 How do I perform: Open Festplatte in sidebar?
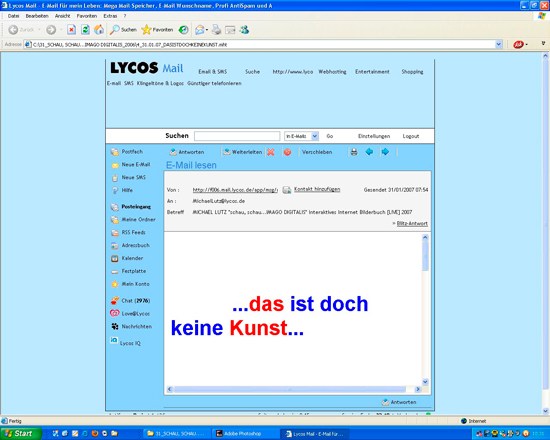[128, 271]
